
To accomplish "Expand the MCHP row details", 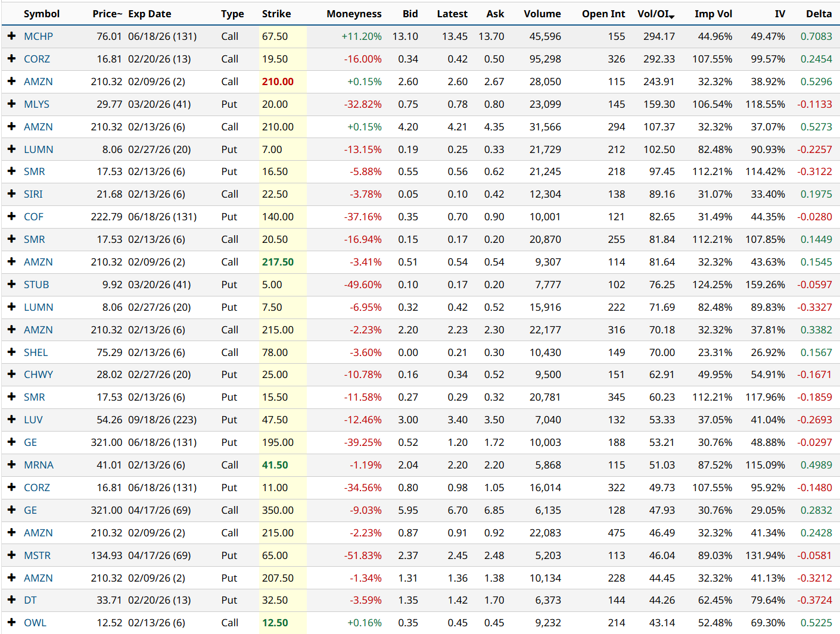I will [x=11, y=36].
